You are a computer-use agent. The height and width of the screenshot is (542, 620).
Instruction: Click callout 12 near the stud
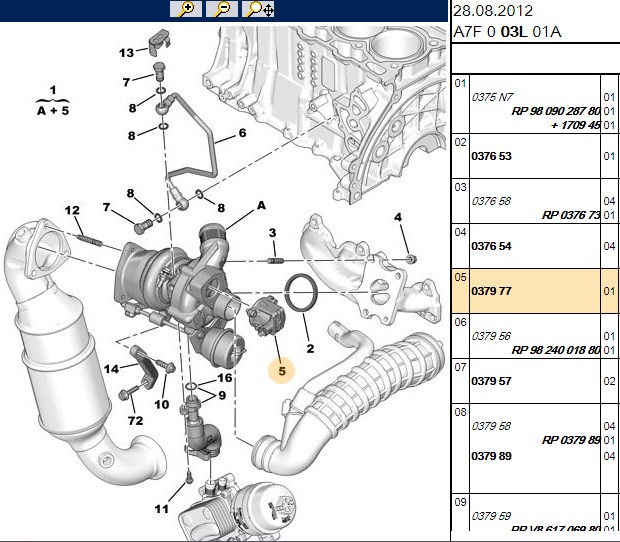pyautogui.click(x=72, y=210)
